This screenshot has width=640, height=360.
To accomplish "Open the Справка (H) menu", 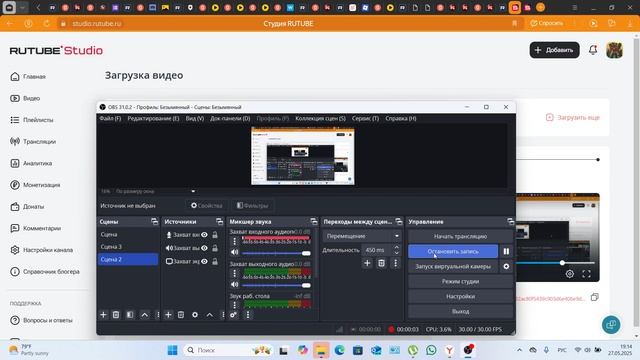I will [401, 118].
